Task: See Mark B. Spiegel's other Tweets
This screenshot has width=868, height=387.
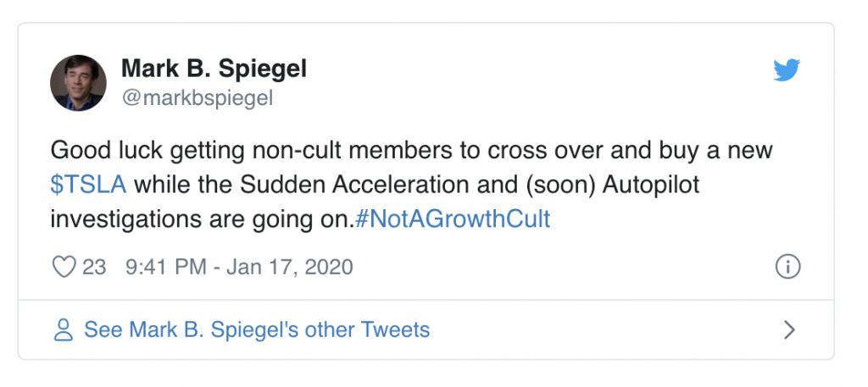Action: (256, 329)
